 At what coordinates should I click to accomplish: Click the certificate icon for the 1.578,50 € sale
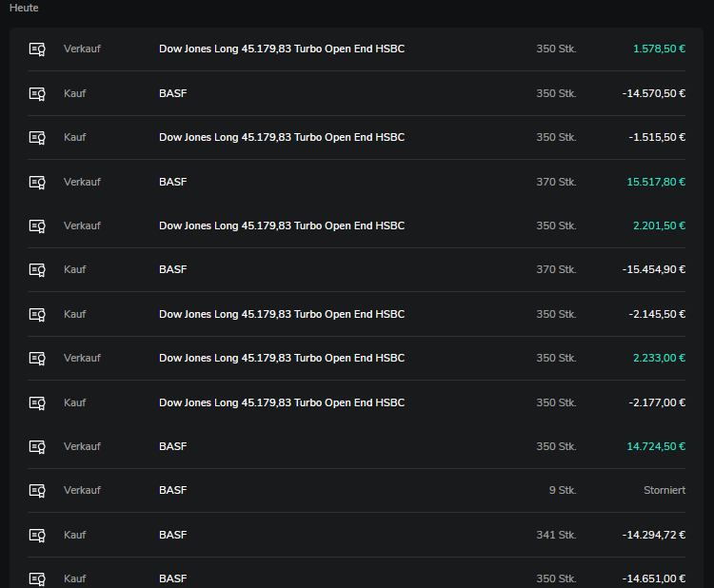37,49
